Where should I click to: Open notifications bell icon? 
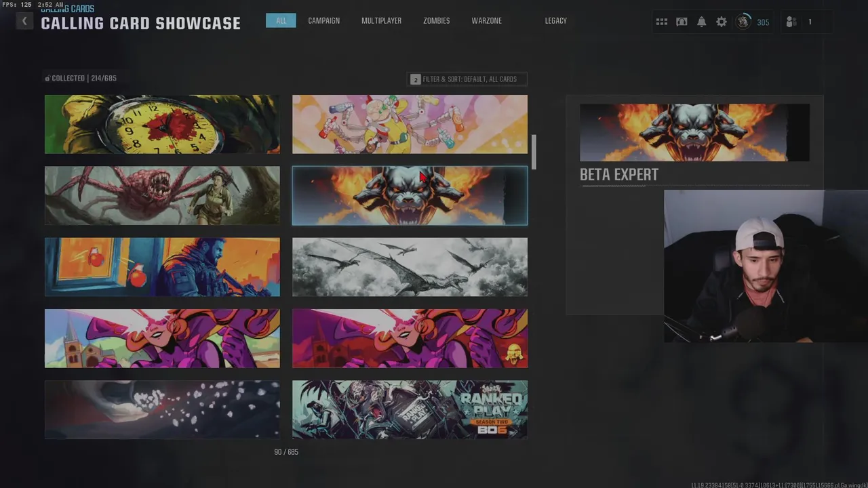point(702,22)
